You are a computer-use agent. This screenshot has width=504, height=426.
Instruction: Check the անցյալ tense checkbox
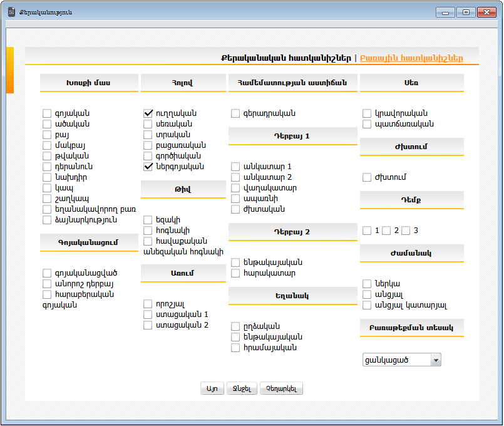tap(367, 294)
